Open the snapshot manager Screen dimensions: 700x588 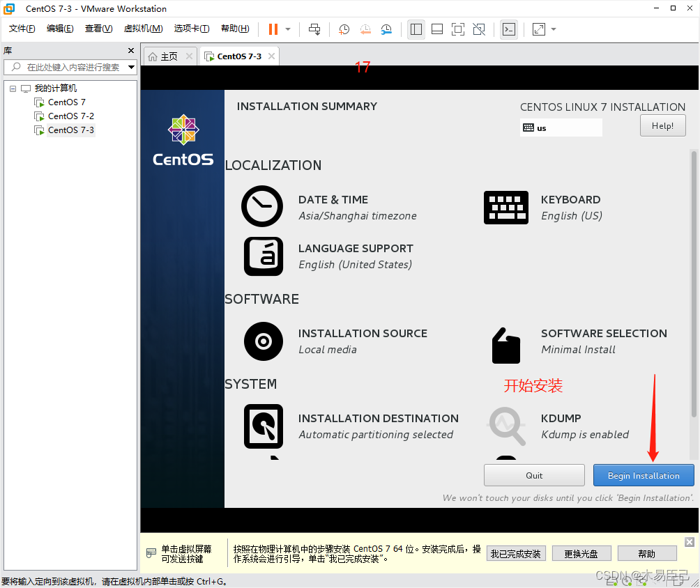[386, 29]
